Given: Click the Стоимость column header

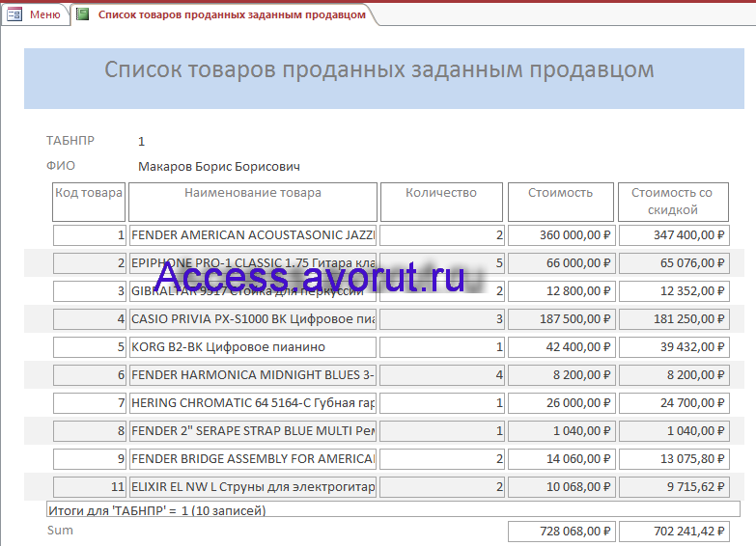Looking at the screenshot, I should [561, 202].
